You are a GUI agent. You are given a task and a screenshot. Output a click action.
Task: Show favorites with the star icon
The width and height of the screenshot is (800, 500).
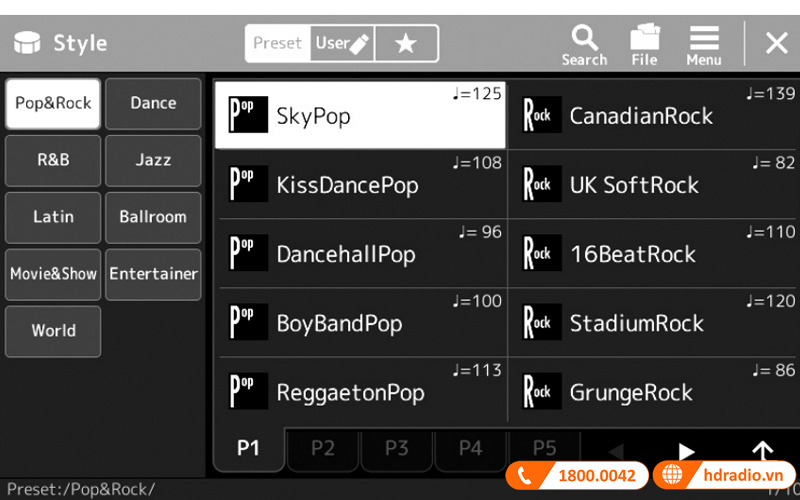pos(406,44)
